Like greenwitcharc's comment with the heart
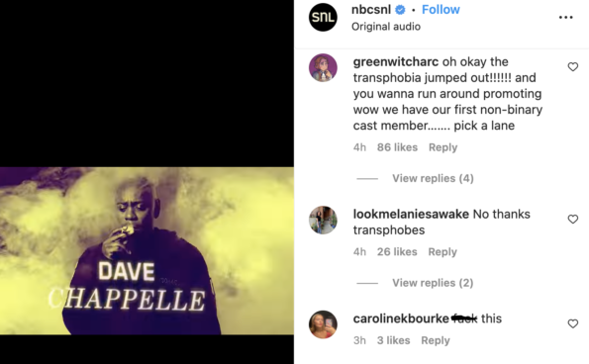The height and width of the screenshot is (364, 589). click(x=573, y=67)
